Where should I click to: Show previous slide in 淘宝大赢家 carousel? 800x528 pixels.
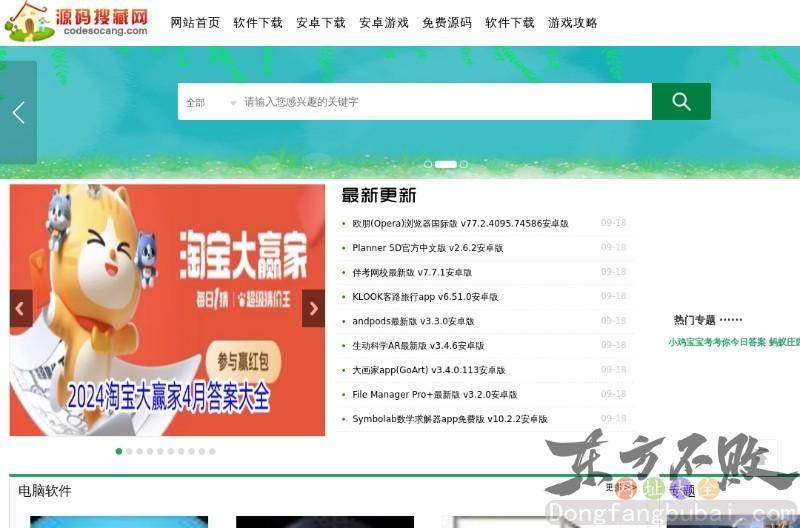(x=21, y=309)
